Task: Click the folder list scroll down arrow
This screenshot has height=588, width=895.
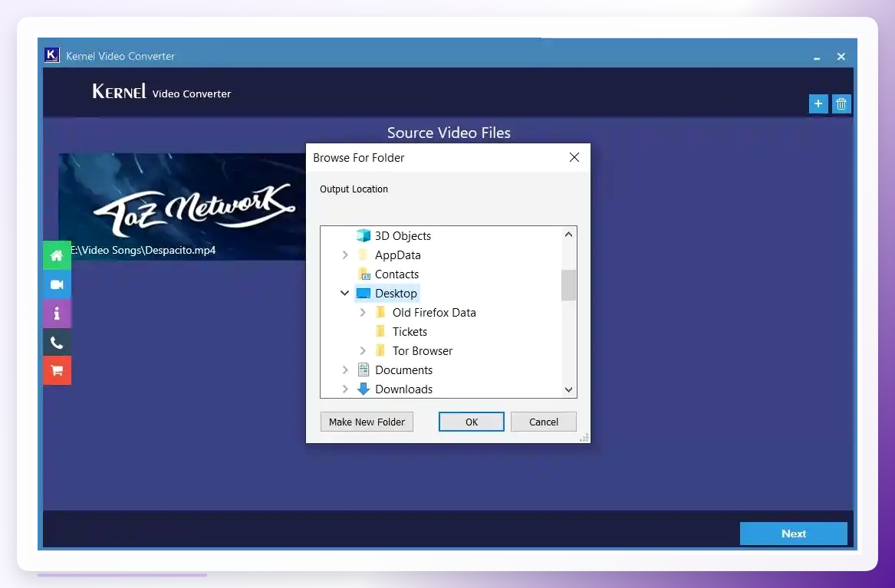Action: pyautogui.click(x=568, y=389)
